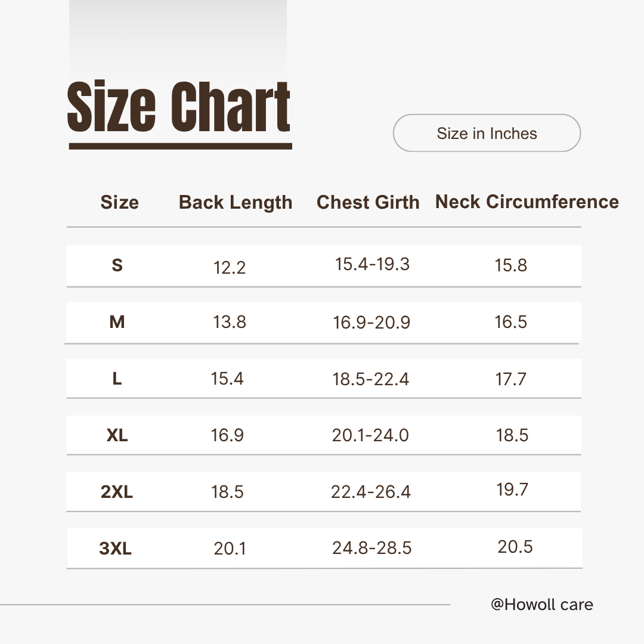Click the @Howoll care handle

click(541, 605)
